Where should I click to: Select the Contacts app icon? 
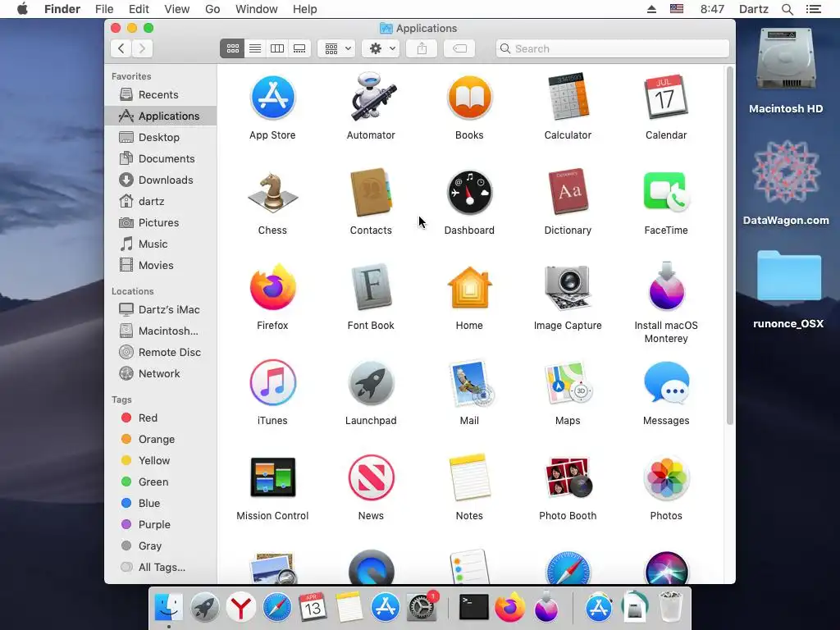tap(371, 193)
